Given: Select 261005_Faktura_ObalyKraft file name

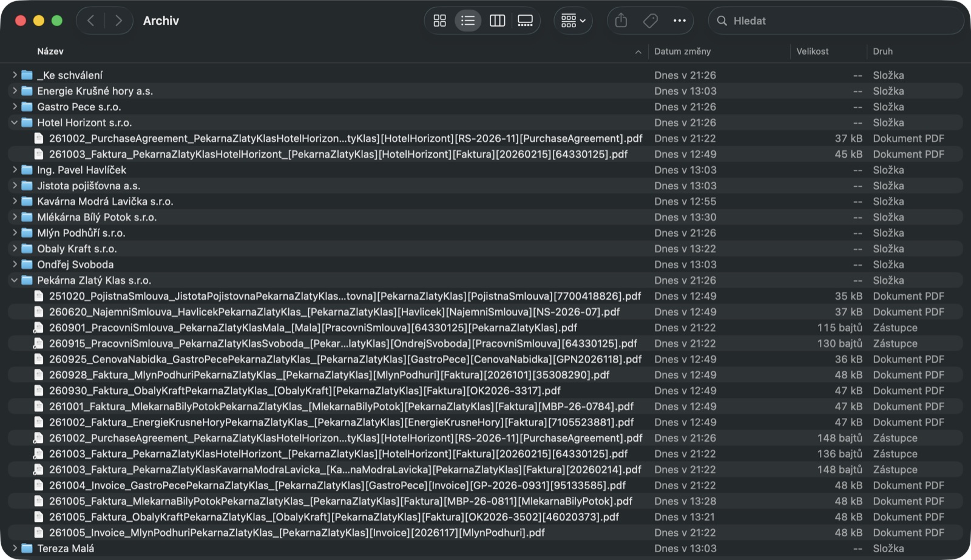Looking at the screenshot, I should tap(334, 517).
